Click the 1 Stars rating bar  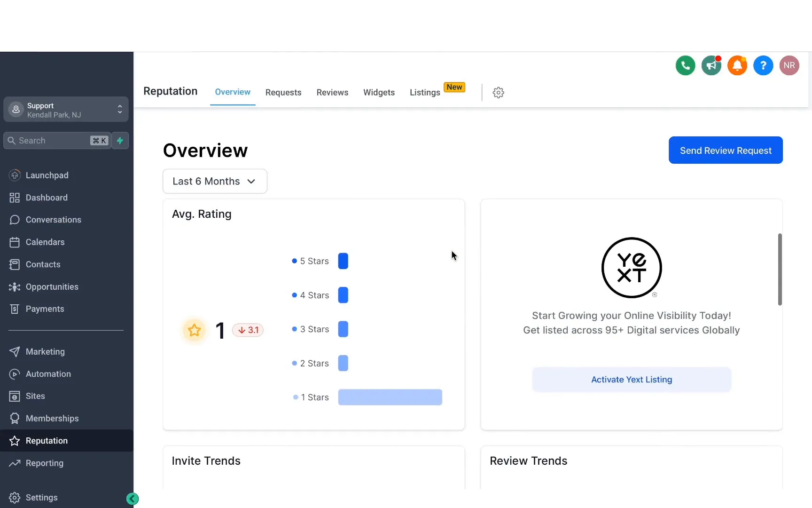pos(390,397)
